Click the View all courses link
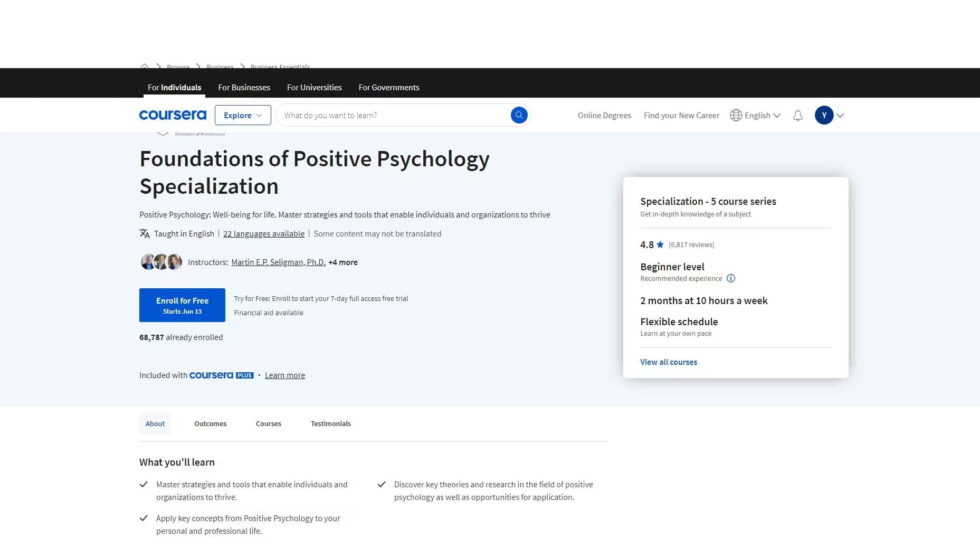This screenshot has height=538, width=980. tap(669, 362)
